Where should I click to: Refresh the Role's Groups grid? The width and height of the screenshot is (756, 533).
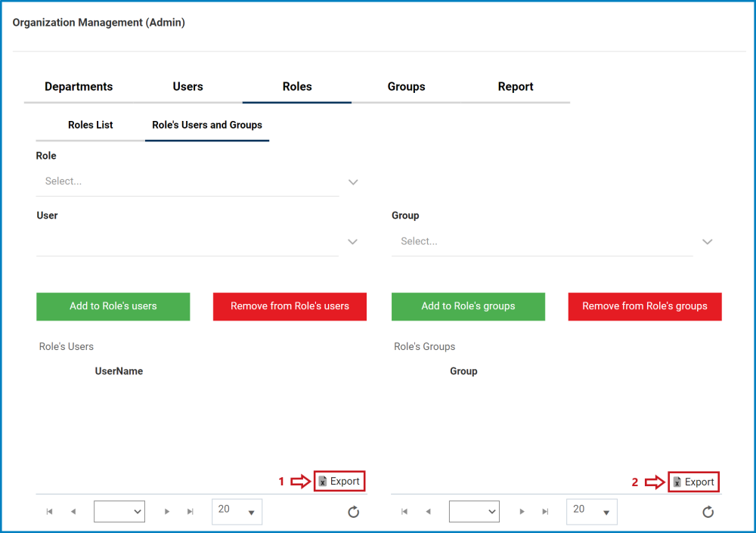click(708, 512)
